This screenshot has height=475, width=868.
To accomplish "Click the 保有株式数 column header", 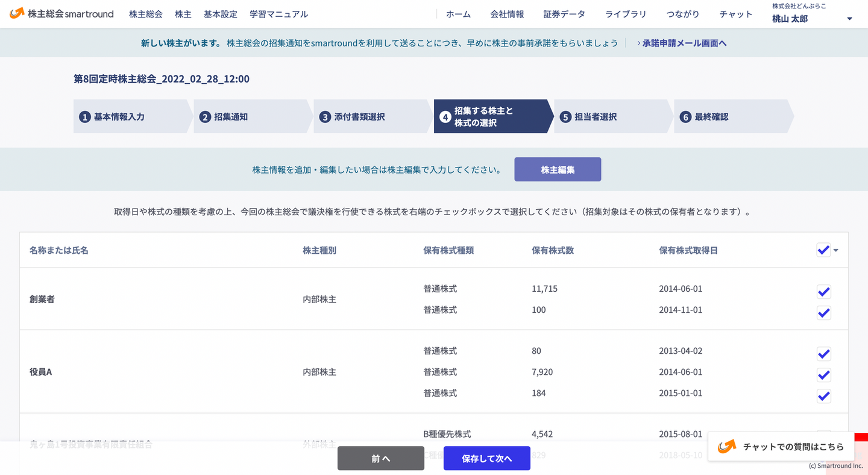I will pyautogui.click(x=553, y=250).
